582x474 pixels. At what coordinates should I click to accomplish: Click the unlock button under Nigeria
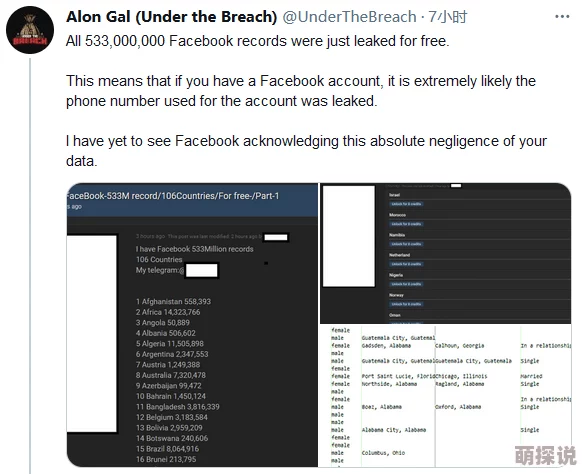click(406, 284)
